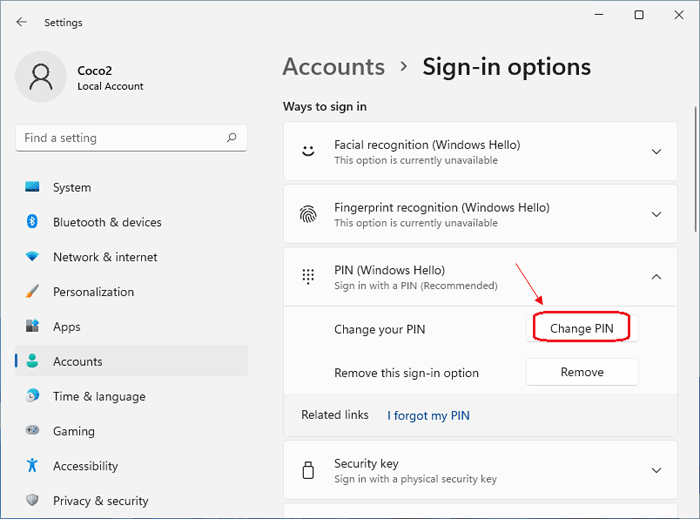Click the Change your PIN label
Viewport: 700px width, 519px height.
(379, 329)
